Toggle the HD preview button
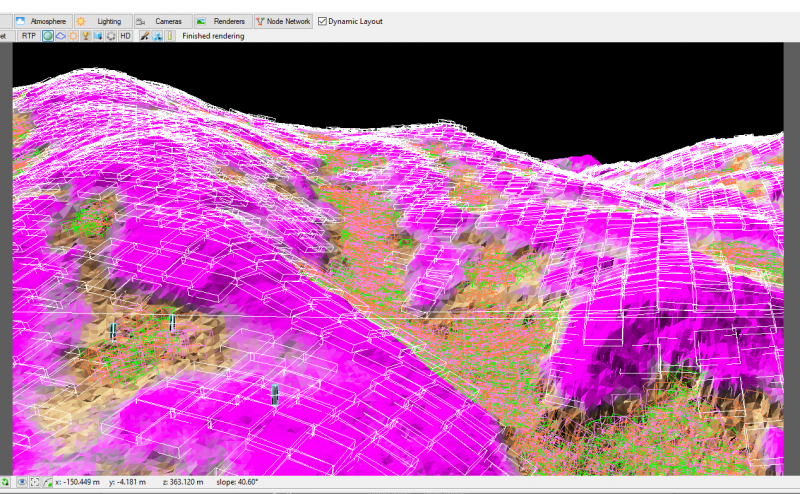The height and width of the screenshot is (494, 800). (x=125, y=36)
